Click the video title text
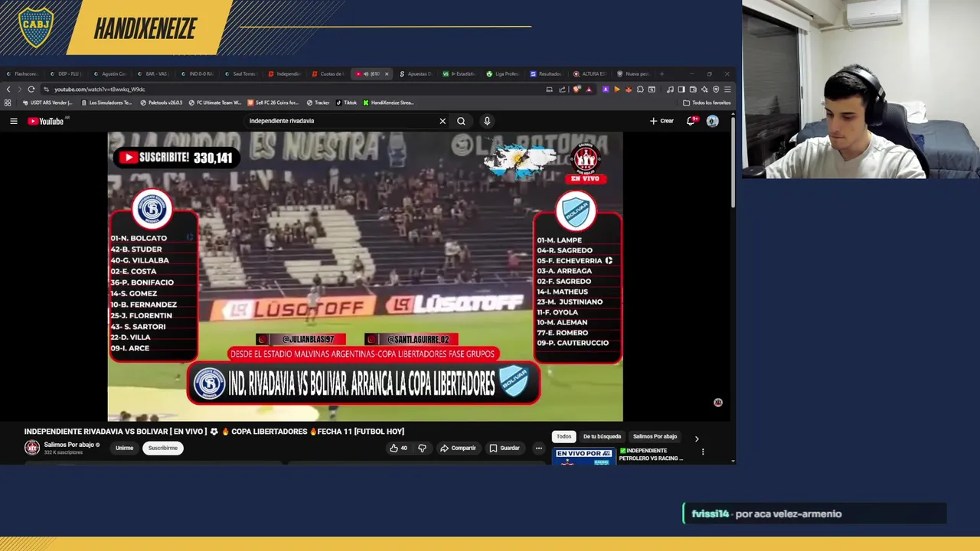The height and width of the screenshot is (551, 980). [214, 432]
